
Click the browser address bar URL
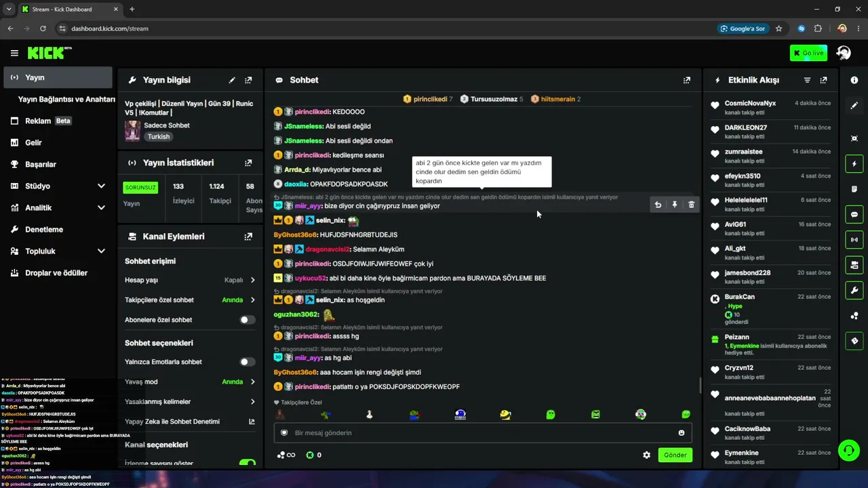tap(110, 28)
